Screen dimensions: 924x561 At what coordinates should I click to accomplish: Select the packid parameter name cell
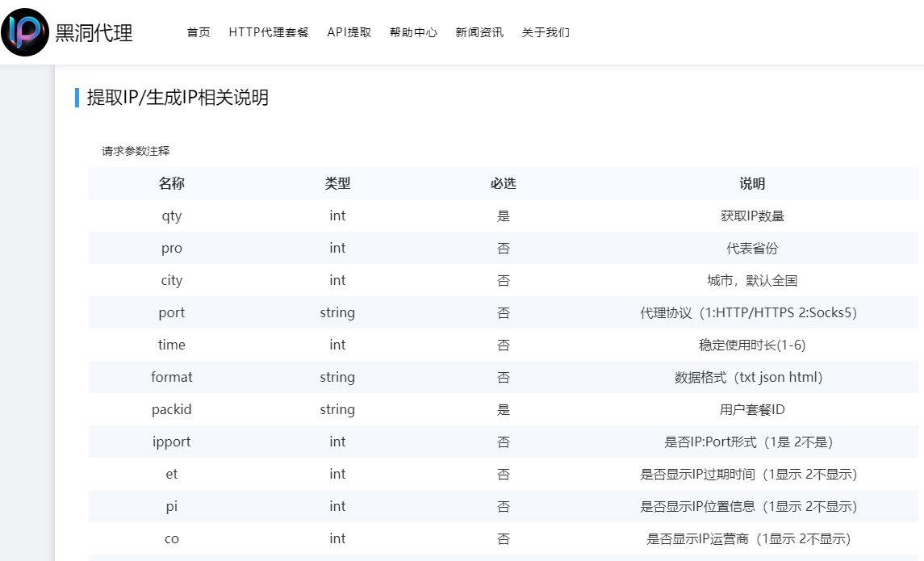click(172, 409)
